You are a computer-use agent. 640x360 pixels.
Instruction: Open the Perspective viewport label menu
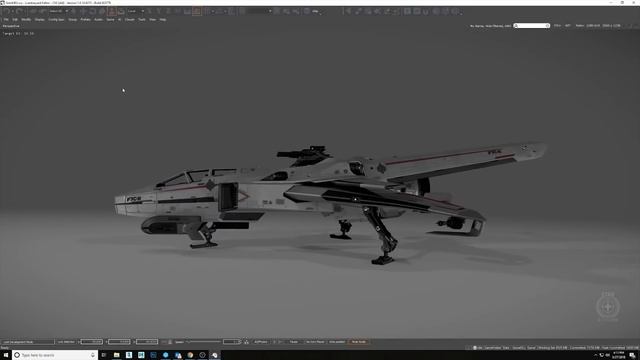pos(11,26)
